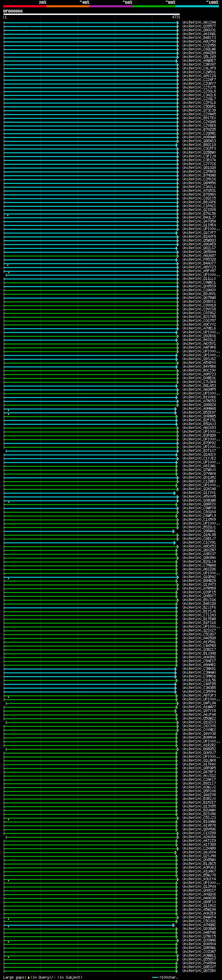Select the UniRef100_A4JFA4 hit label

[x=199, y=714]
